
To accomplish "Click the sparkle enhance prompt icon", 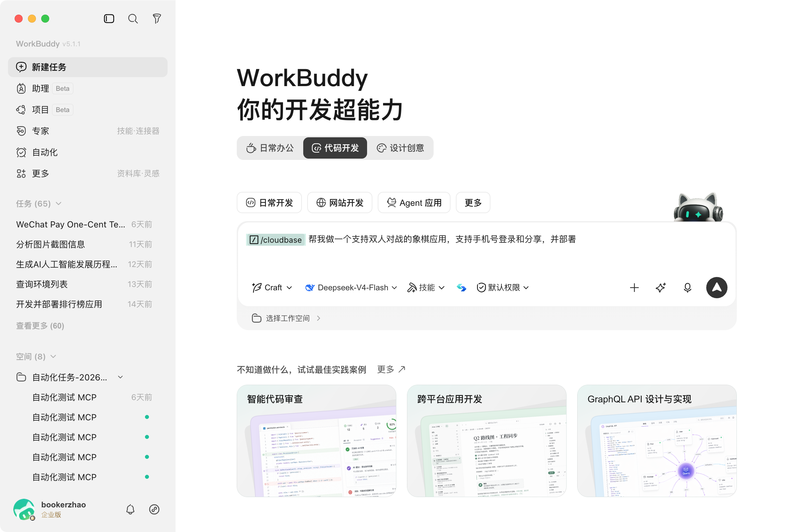I will 661,288.
